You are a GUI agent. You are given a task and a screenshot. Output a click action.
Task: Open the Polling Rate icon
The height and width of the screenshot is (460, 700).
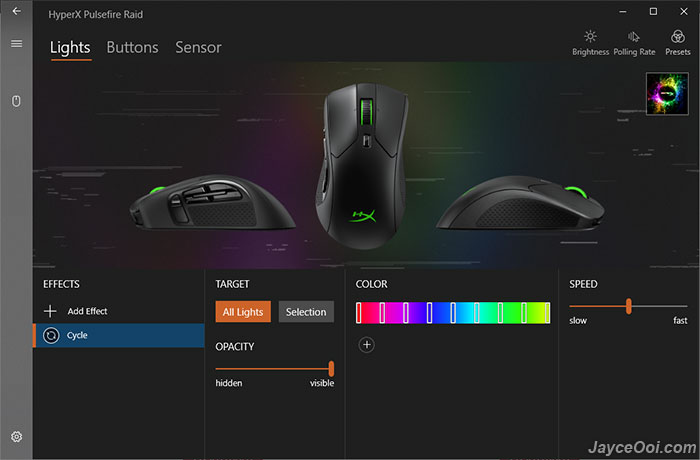point(633,37)
